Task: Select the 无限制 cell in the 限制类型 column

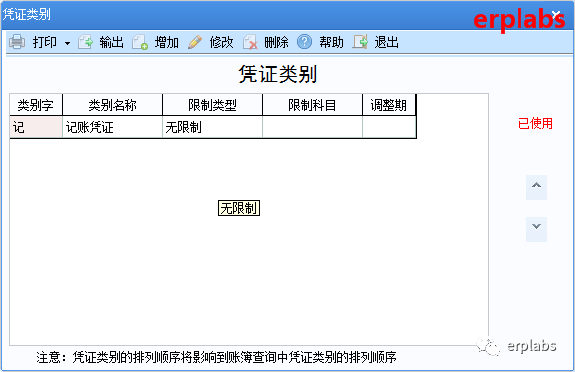Action: pos(212,127)
